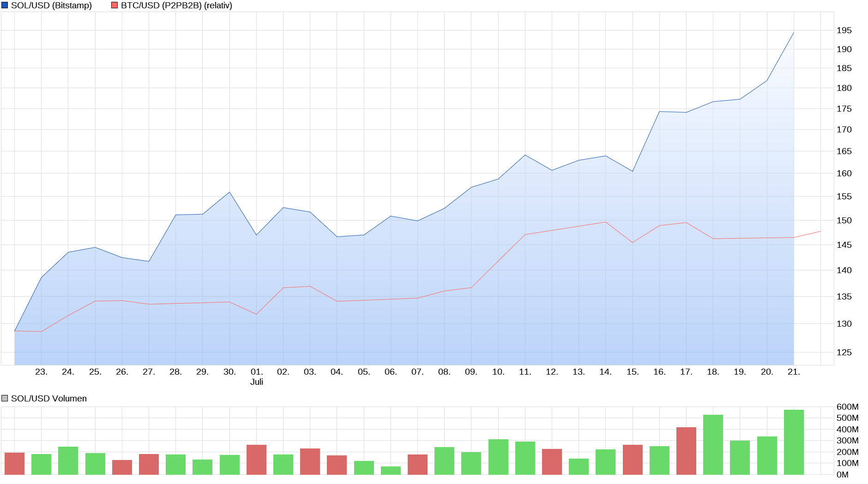The width and height of the screenshot is (868, 484).
Task: Click the '150' price axis label
Action: coord(844,221)
